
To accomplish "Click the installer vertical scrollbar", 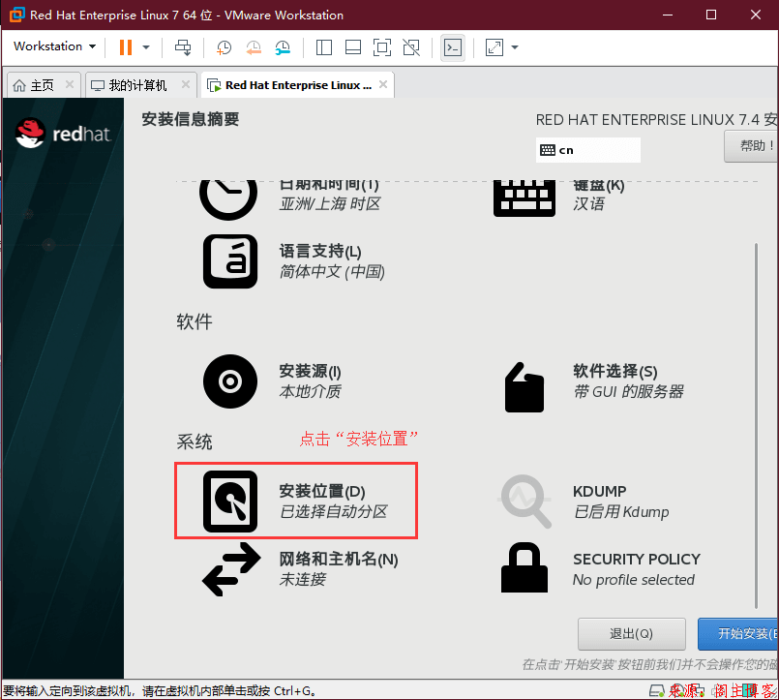I will point(756,426).
